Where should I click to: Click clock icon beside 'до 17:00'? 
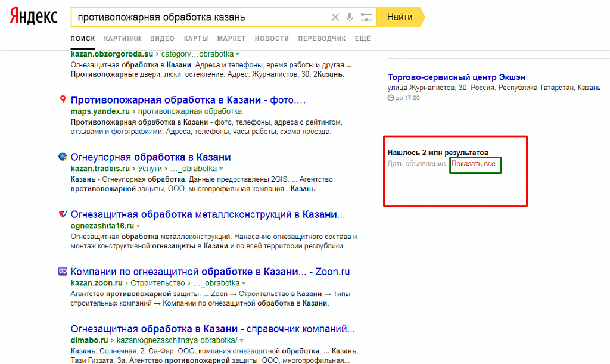pos(391,98)
